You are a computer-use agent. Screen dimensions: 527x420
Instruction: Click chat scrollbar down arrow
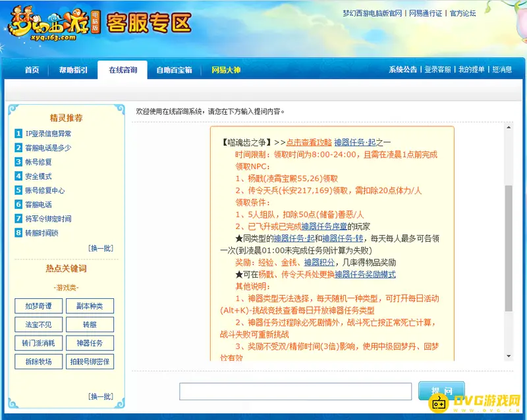(509, 356)
